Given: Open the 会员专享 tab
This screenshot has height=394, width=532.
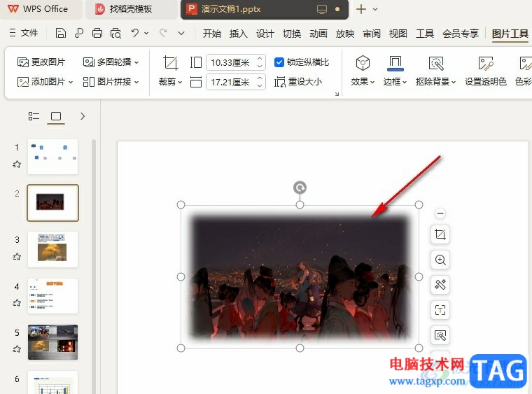Looking at the screenshot, I should pos(461,34).
